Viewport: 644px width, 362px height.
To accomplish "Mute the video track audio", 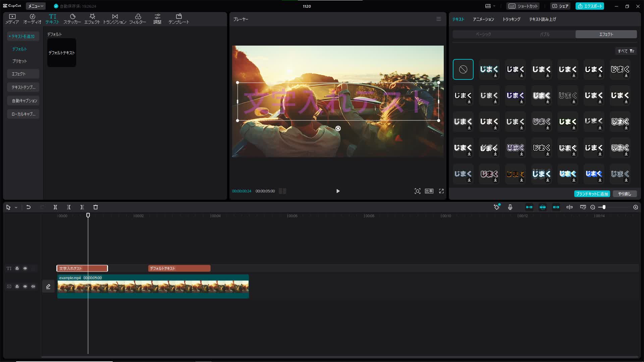I will click(x=33, y=287).
